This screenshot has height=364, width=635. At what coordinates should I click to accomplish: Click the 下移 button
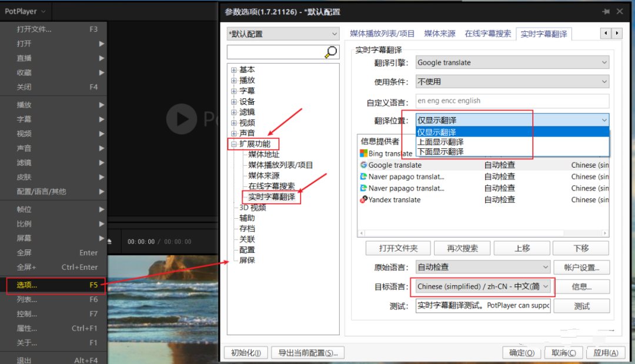581,248
